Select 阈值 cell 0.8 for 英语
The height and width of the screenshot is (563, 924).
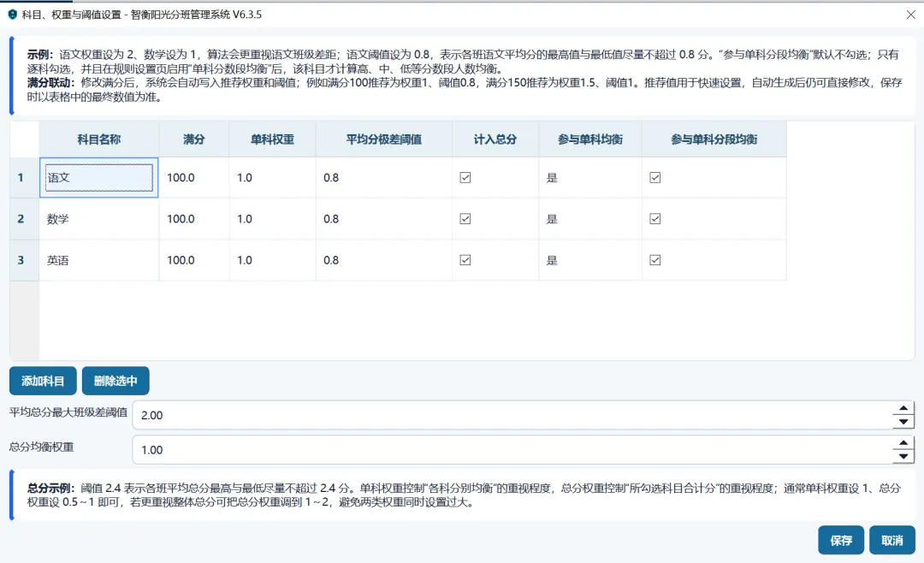(x=383, y=260)
